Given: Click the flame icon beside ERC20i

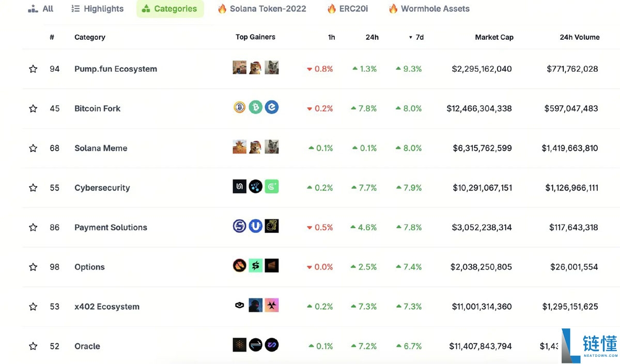Looking at the screenshot, I should coord(332,9).
